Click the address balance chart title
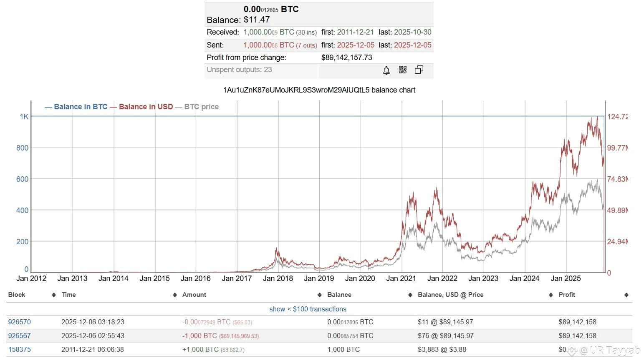The image size is (644, 361). pyautogui.click(x=319, y=90)
